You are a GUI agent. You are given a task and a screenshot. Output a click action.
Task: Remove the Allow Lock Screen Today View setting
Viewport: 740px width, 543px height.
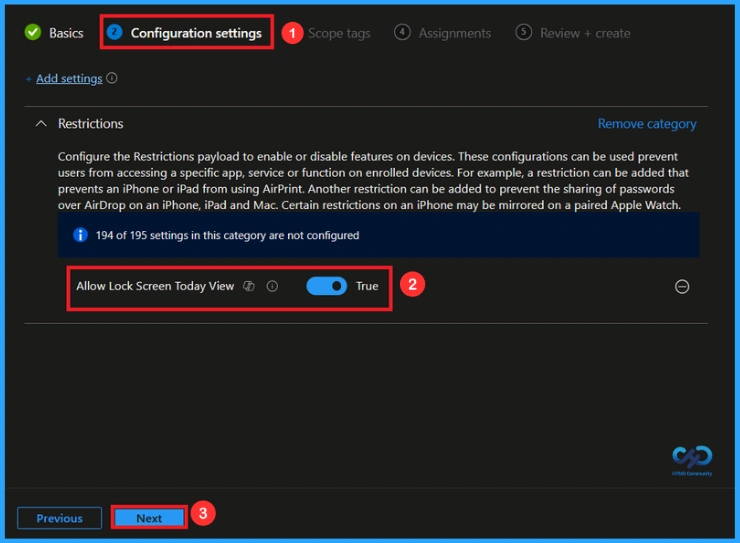coord(682,286)
